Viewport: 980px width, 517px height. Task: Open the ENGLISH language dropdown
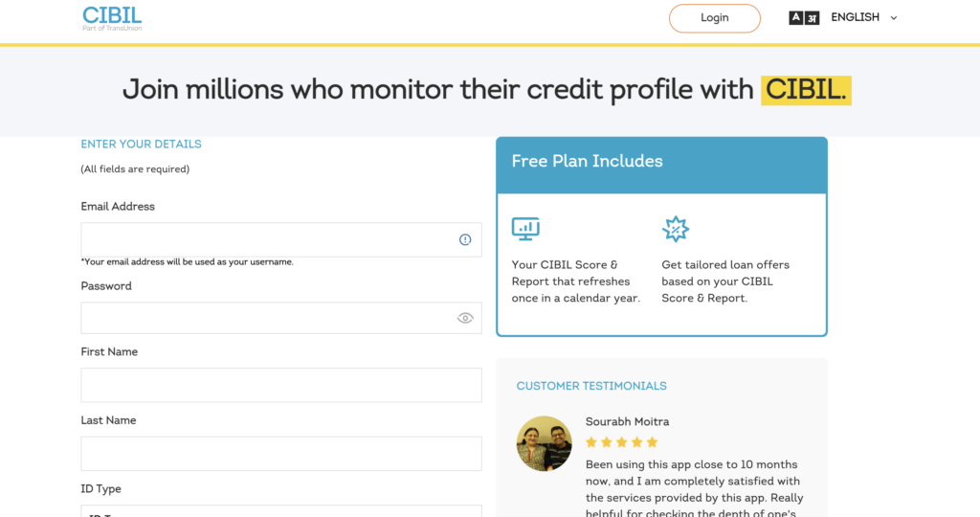click(x=855, y=18)
